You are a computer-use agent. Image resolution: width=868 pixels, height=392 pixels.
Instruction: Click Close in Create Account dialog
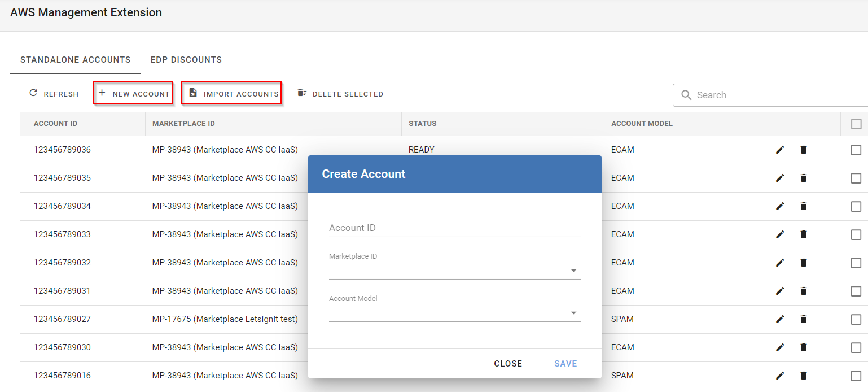(508, 364)
